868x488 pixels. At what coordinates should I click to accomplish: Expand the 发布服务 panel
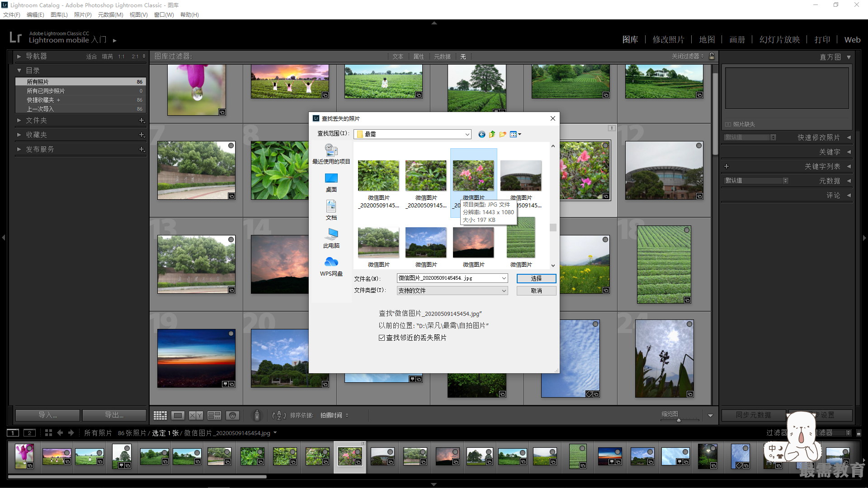pos(19,150)
